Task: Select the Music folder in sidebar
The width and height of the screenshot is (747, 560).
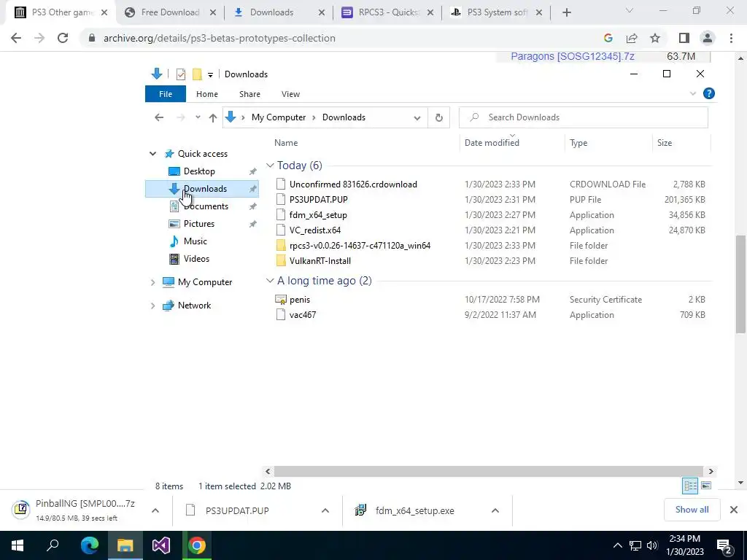Action: point(196,241)
